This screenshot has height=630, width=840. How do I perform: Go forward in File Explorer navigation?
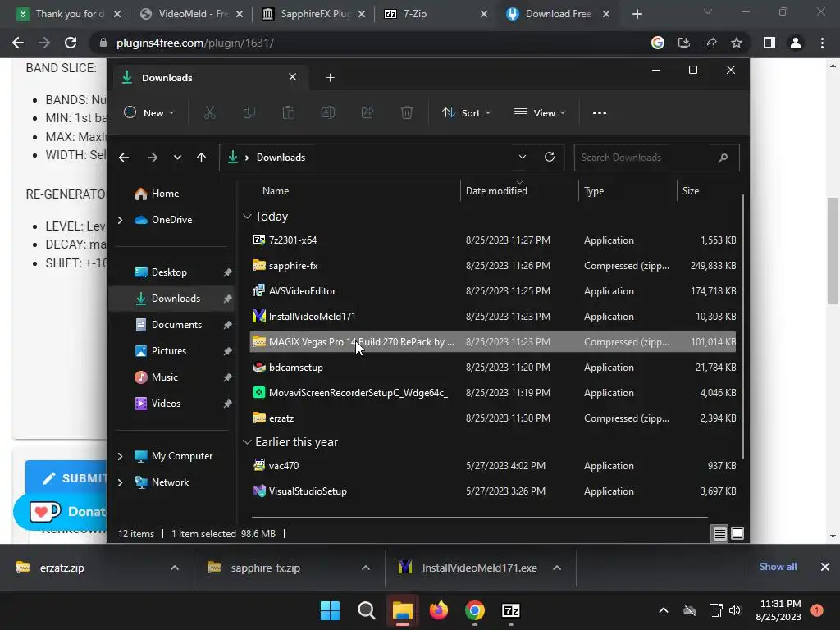152,157
